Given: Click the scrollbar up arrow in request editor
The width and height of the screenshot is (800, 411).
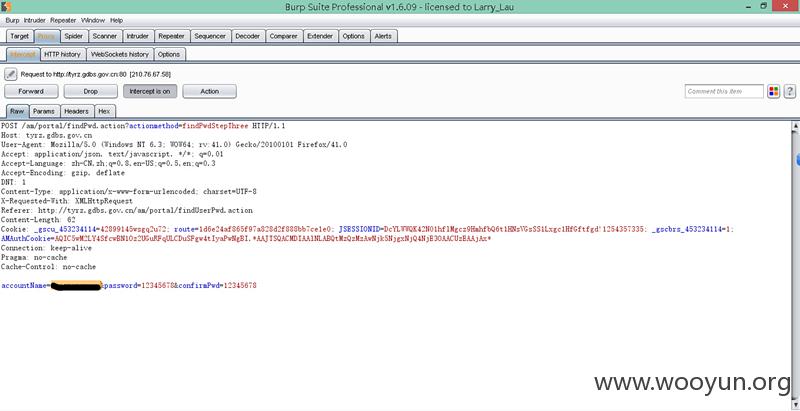Looking at the screenshot, I should (x=795, y=125).
